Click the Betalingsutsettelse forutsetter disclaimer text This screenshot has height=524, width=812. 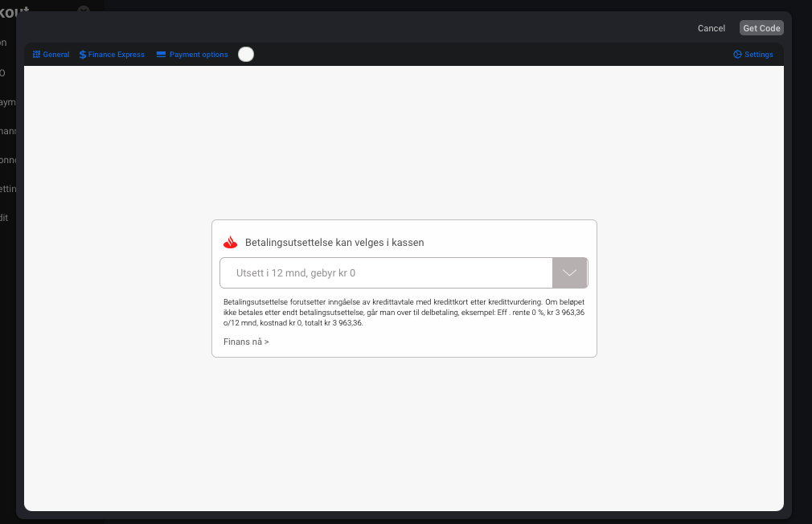[404, 312]
